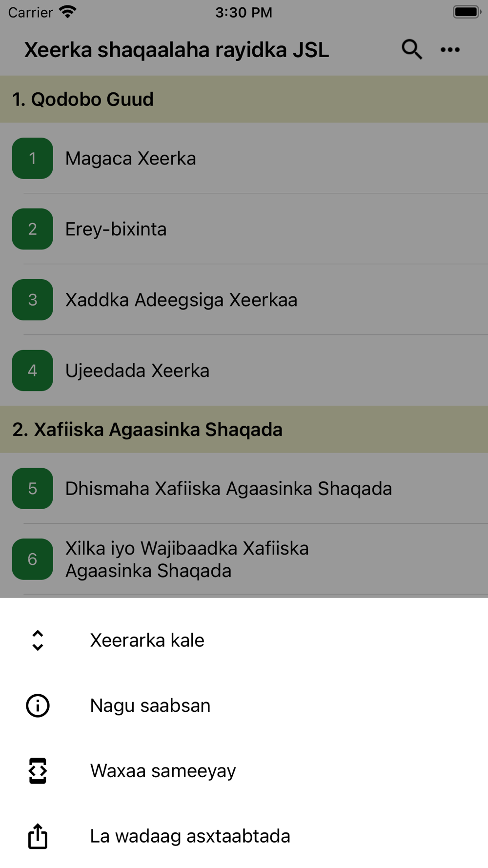The height and width of the screenshot is (868, 488).
Task: Open Dhismaha Xafiiska Agaasinka Shaqada
Action: coord(228,489)
